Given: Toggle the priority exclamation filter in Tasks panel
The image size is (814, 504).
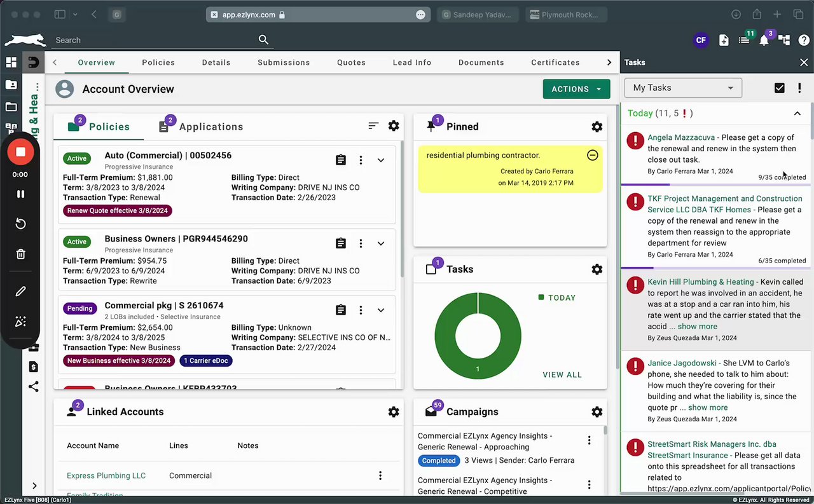Looking at the screenshot, I should (799, 88).
